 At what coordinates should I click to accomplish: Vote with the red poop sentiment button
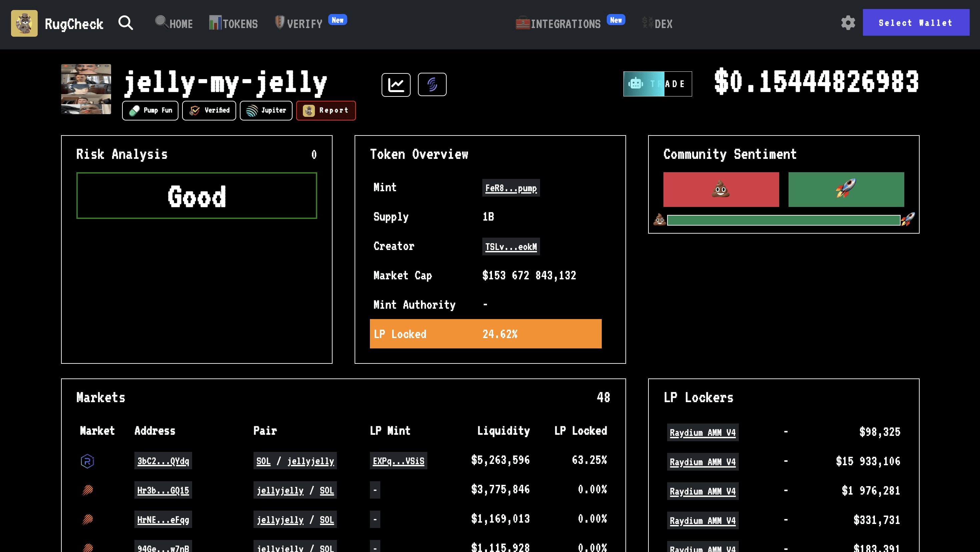[x=721, y=190]
